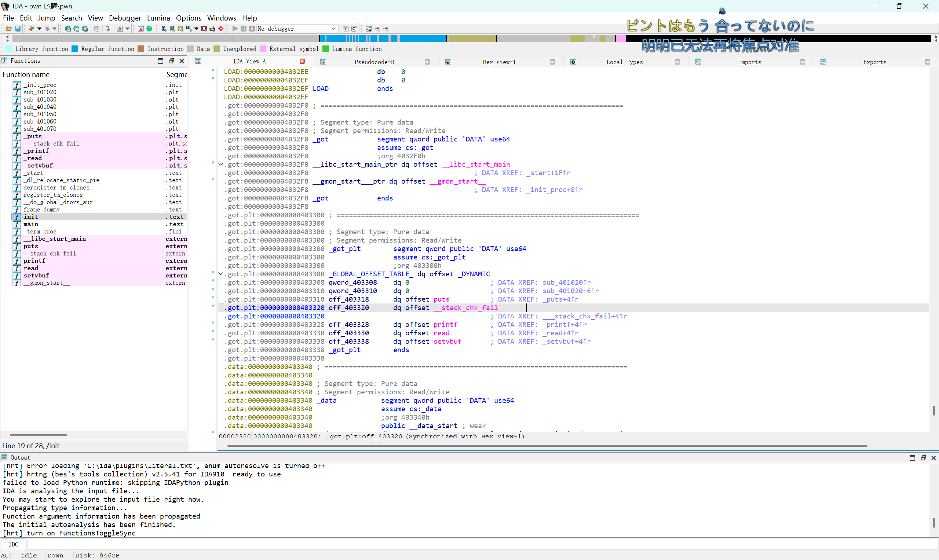This screenshot has width=939, height=560.
Task: Follow the __stack_chk_fail offset link
Action: pos(465,308)
